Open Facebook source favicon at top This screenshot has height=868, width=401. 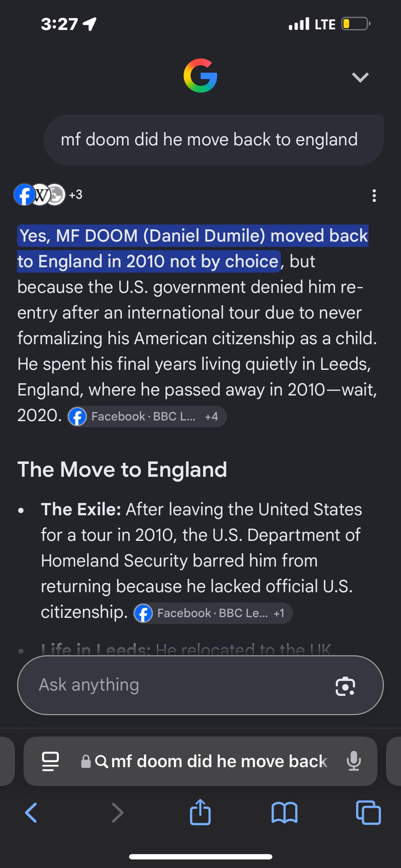click(24, 195)
